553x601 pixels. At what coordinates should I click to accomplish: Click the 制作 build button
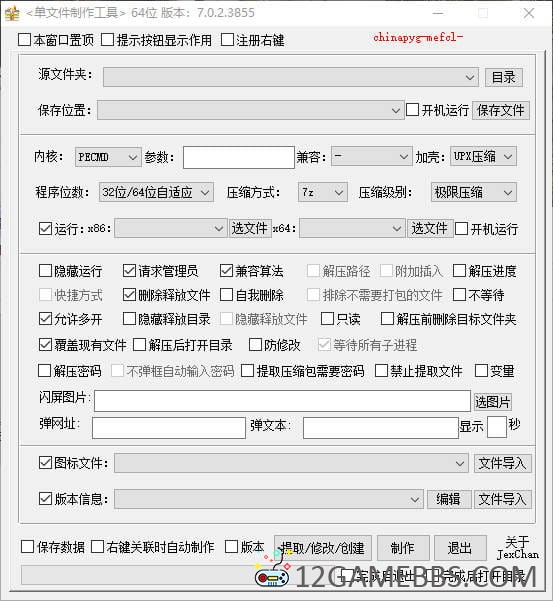click(x=403, y=548)
